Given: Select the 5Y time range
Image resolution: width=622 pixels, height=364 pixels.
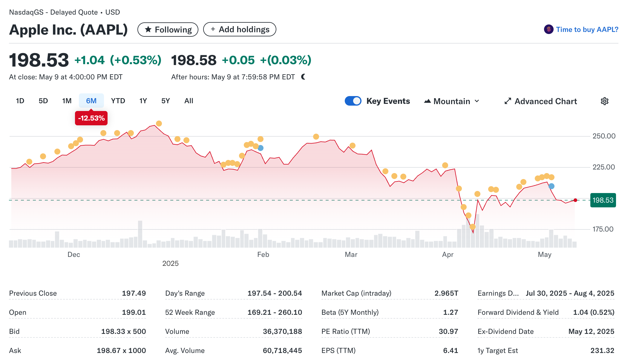Looking at the screenshot, I should point(166,101).
